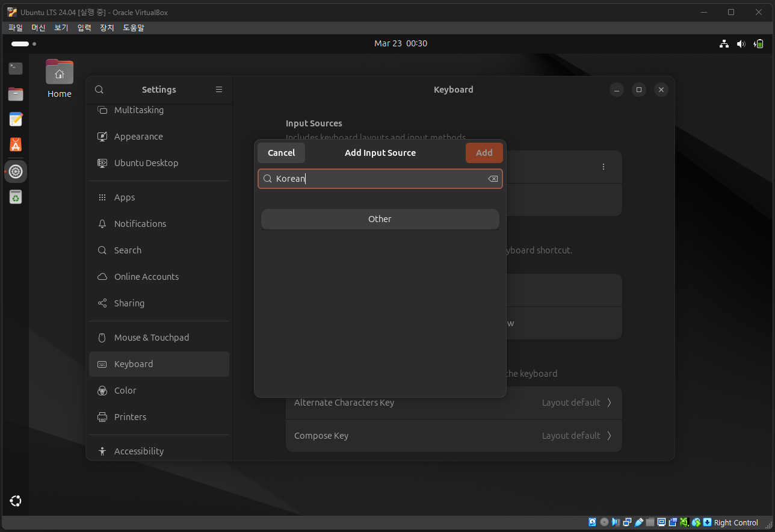The width and height of the screenshot is (775, 532).
Task: Open Mouse & Touchpad settings
Action: [159, 338]
